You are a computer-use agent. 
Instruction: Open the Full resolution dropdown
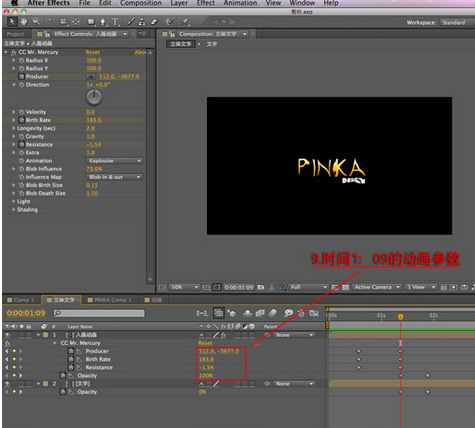[x=308, y=287]
